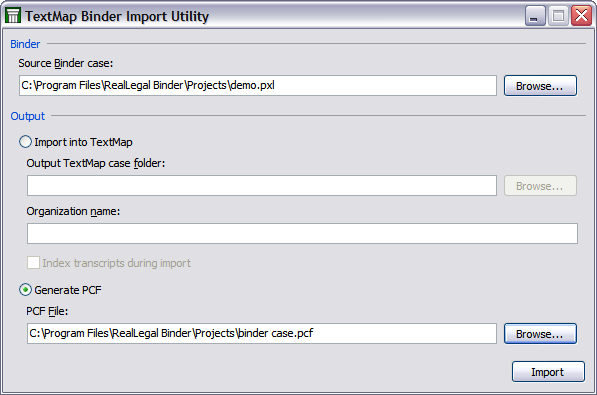The height and width of the screenshot is (395, 597).
Task: Browse for the Source Binder case file
Action: (x=540, y=86)
